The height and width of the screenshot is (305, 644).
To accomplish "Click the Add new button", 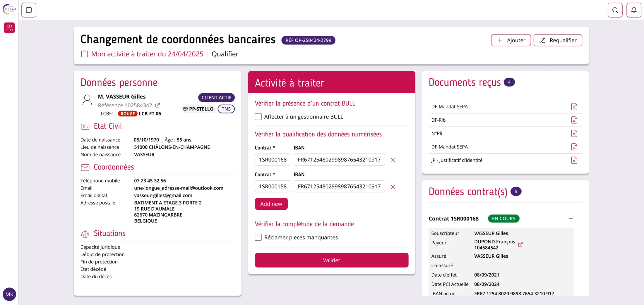I will coord(271,204).
